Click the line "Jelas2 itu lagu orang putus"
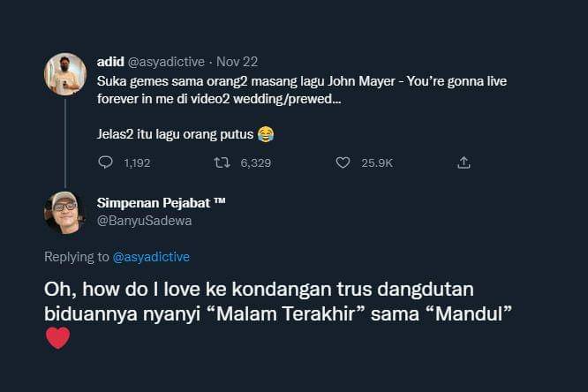Screen dimensions: 588x392 pyautogui.click(x=175, y=134)
